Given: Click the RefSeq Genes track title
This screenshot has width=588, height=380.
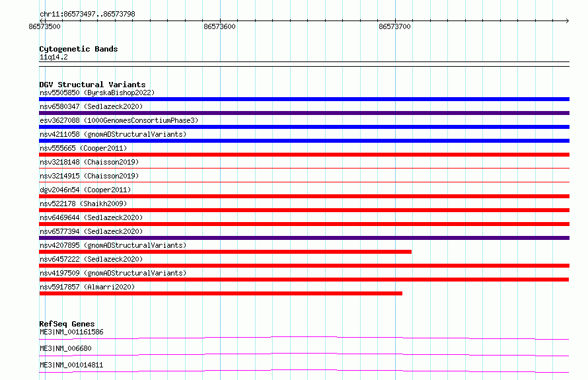Looking at the screenshot, I should click(x=67, y=324).
